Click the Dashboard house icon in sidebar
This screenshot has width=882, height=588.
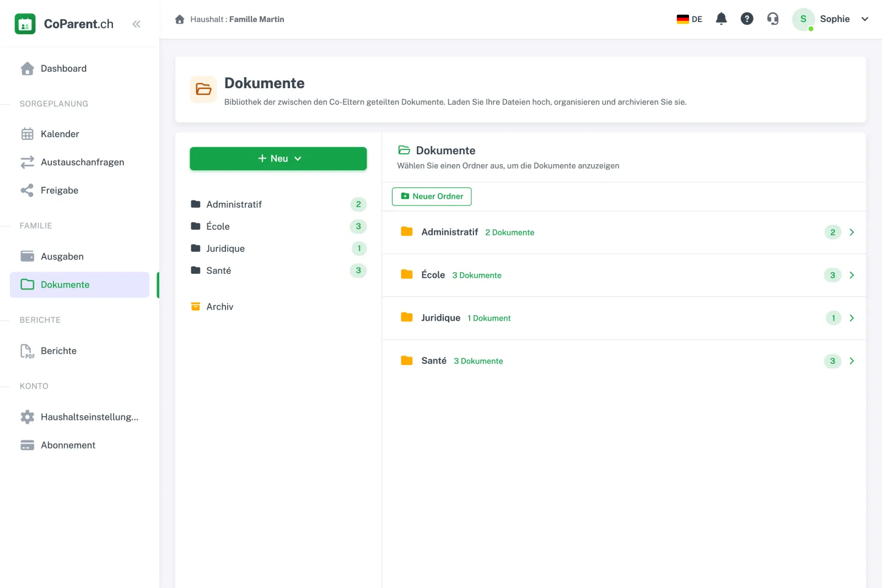[27, 68]
